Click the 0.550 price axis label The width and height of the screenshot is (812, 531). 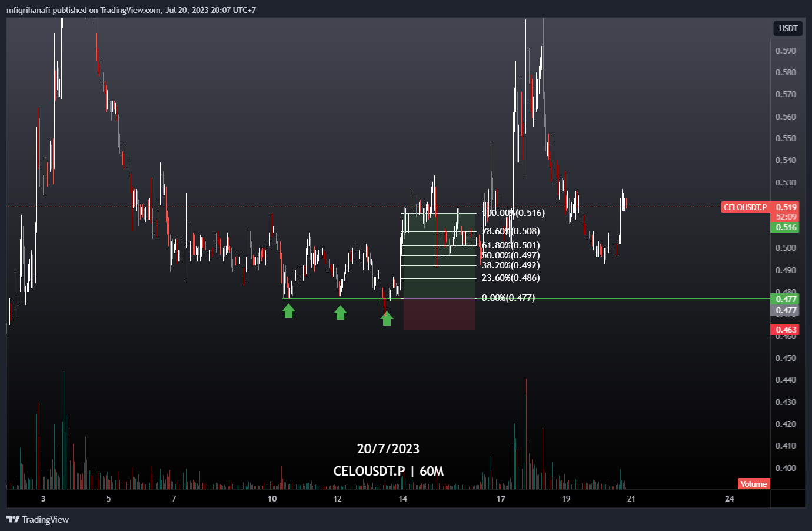tap(786, 138)
